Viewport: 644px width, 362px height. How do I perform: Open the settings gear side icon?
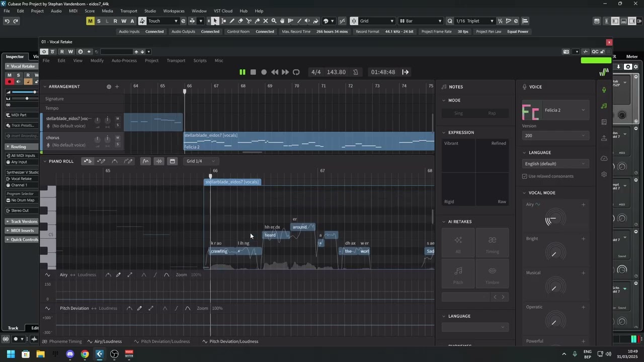click(x=604, y=174)
